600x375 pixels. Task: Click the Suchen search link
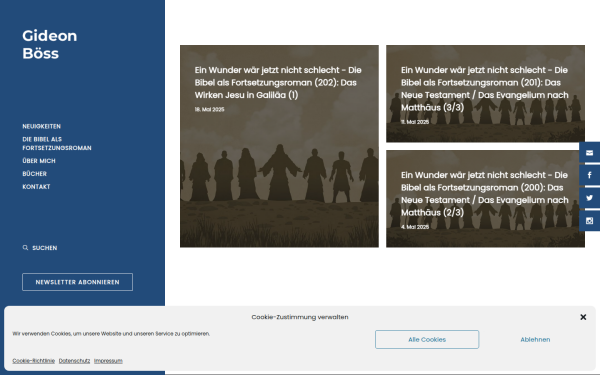tap(44, 248)
